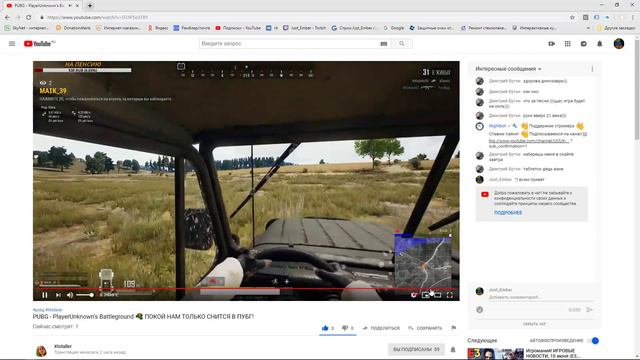The image size is (640, 360).
Task: Open chat emoji picker
Action: [480, 310]
